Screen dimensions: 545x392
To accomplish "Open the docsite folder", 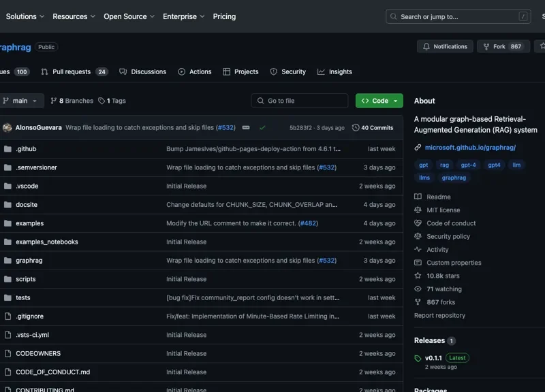I will (27, 205).
